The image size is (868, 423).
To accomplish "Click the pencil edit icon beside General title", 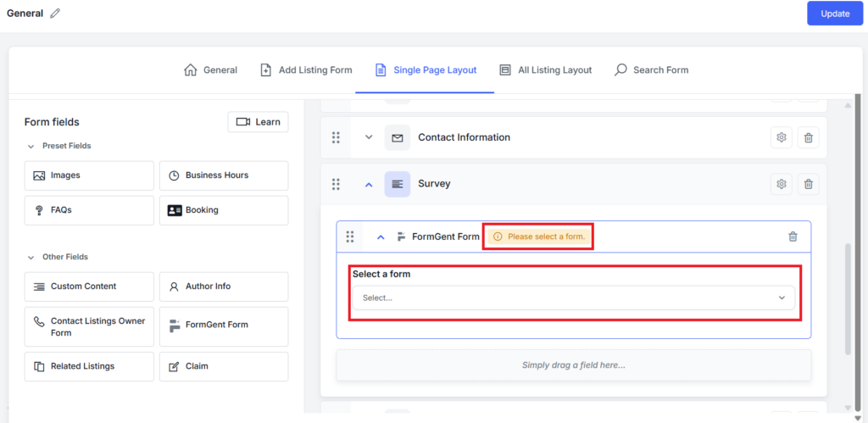I will tap(55, 14).
